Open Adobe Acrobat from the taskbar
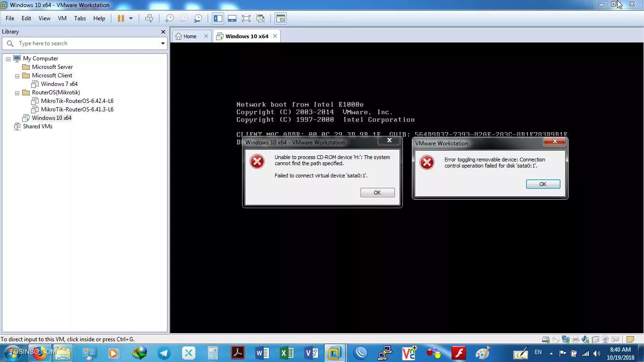Image resolution: width=644 pixels, height=362 pixels. [238, 353]
